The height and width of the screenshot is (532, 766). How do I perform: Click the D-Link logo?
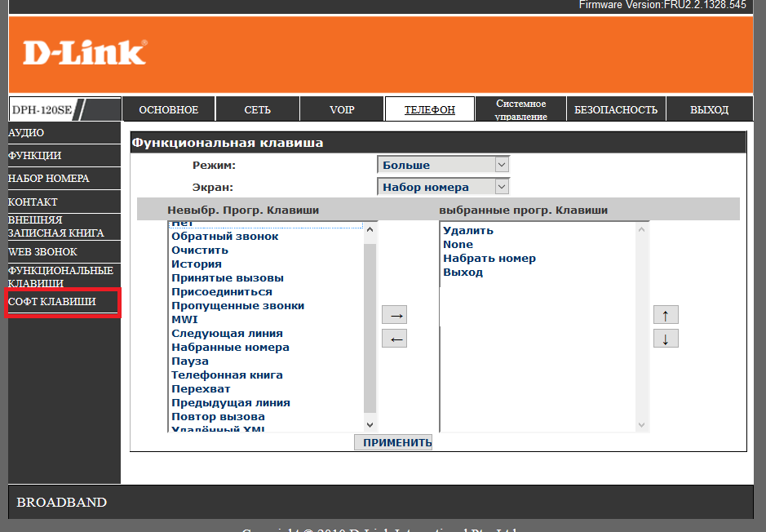click(85, 53)
